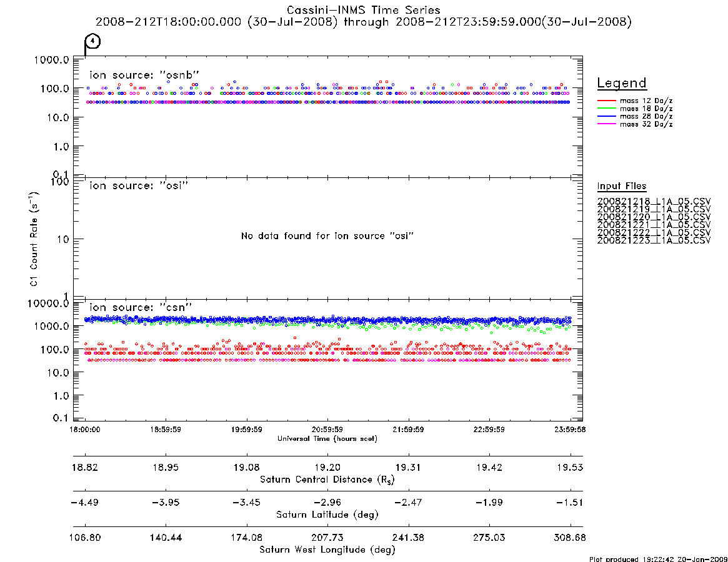This screenshot has width=728, height=562.
Task: Click time tick 21:59:59
Action: click(408, 430)
